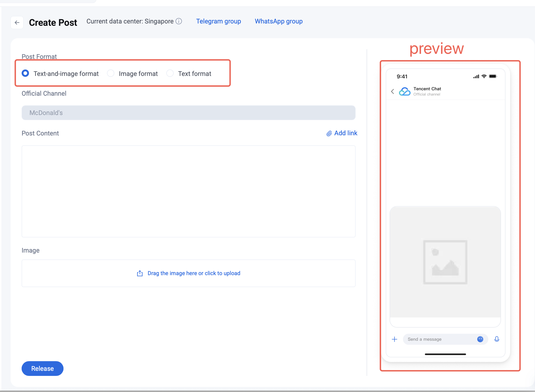The width and height of the screenshot is (535, 392).
Task: Click the McDonald's Official Channel field
Action: click(188, 113)
